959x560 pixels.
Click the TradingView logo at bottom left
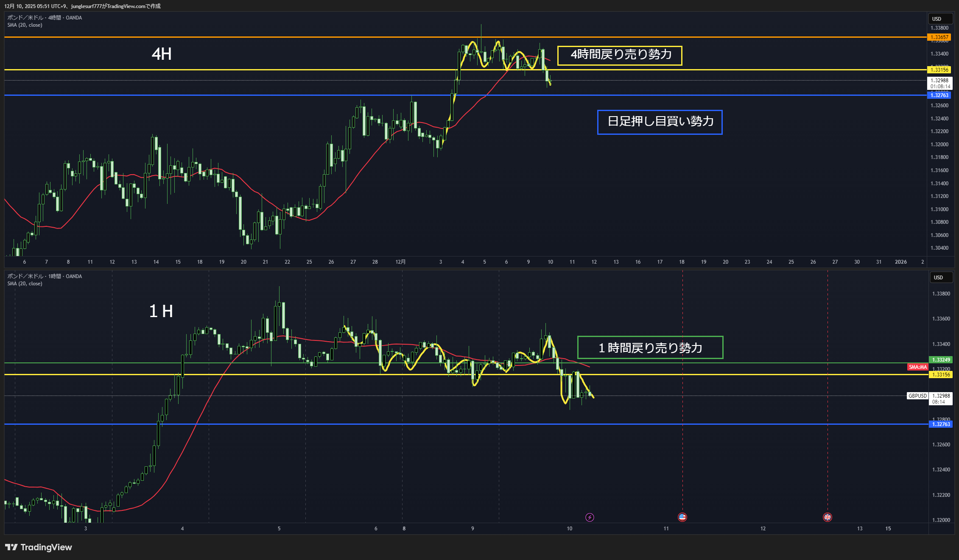pos(39,547)
